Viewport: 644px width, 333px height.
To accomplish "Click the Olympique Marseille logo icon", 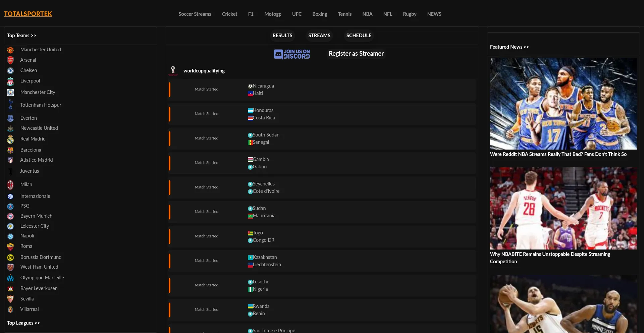I will 10,278.
